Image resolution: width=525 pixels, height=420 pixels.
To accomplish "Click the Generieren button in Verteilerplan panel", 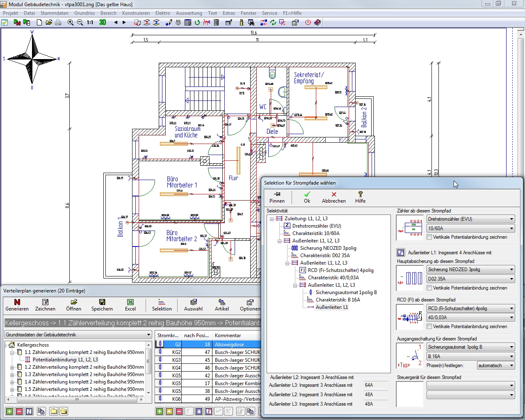I will (x=17, y=305).
